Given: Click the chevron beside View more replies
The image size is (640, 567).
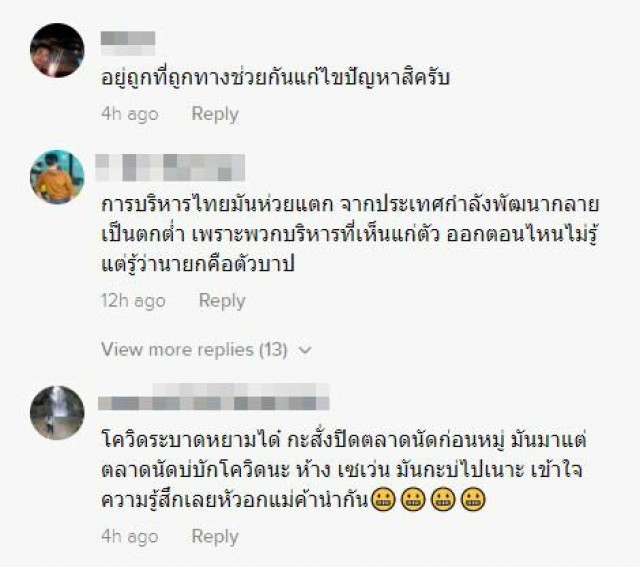Looking at the screenshot, I should (x=305, y=350).
